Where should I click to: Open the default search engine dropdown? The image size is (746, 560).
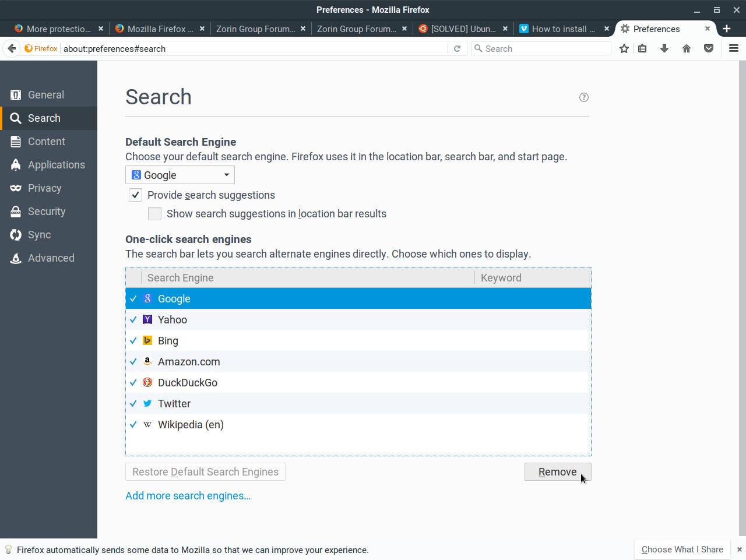(180, 175)
